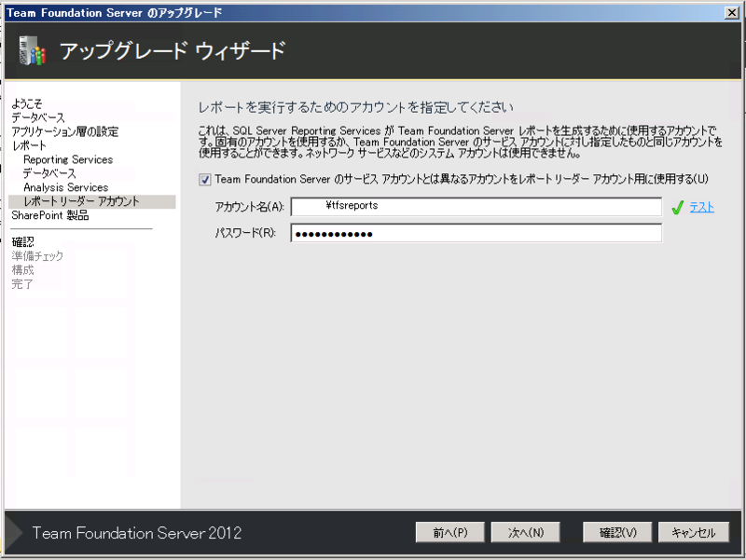Click the テスト link
Image resolution: width=746 pixels, height=560 pixels.
click(x=702, y=207)
